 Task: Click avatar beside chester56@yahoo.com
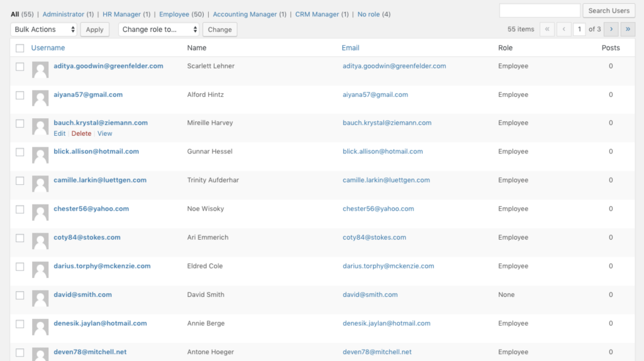[x=40, y=213]
